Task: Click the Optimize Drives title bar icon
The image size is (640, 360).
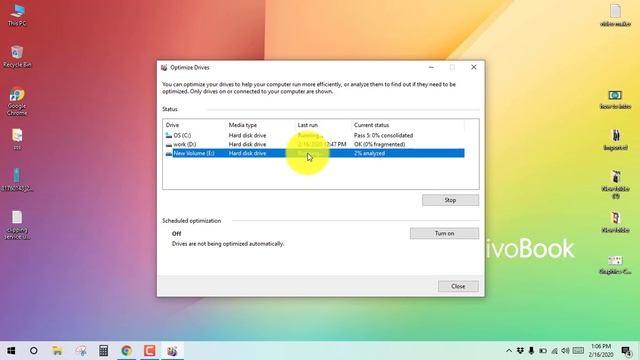Action: 164,67
